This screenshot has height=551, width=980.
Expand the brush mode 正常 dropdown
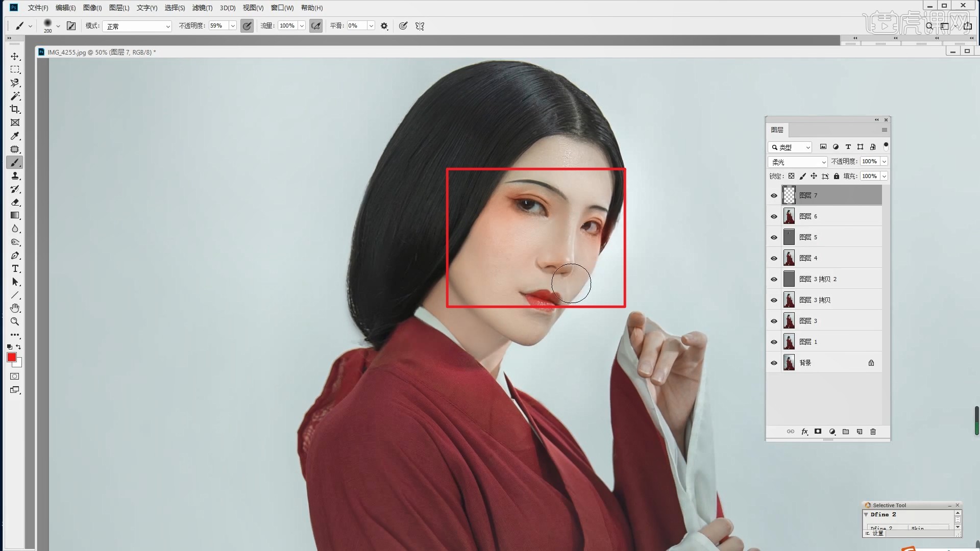[137, 26]
